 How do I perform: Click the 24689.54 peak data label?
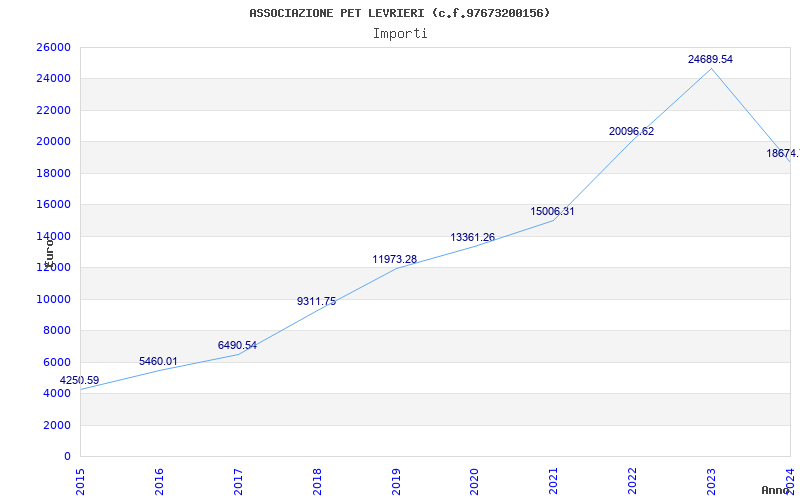[710, 59]
